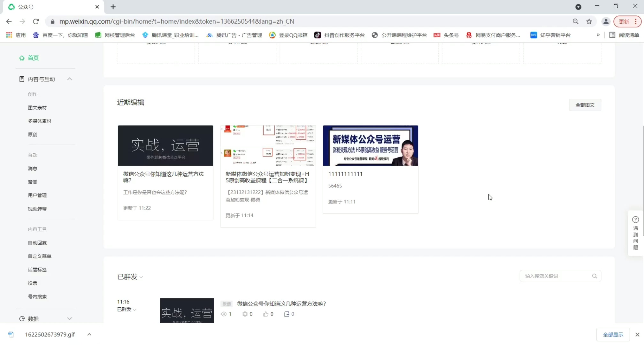
Task: Open 图文素材 in sidebar
Action: pos(37,108)
